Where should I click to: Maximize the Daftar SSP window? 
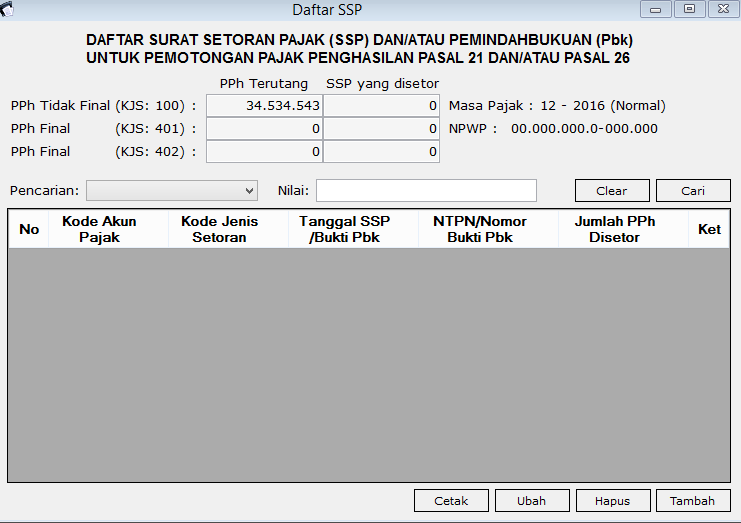tap(689, 9)
